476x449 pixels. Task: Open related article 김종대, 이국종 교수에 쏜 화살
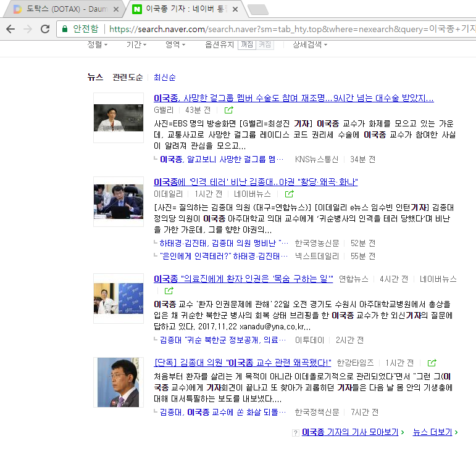pyautogui.click(x=223, y=413)
